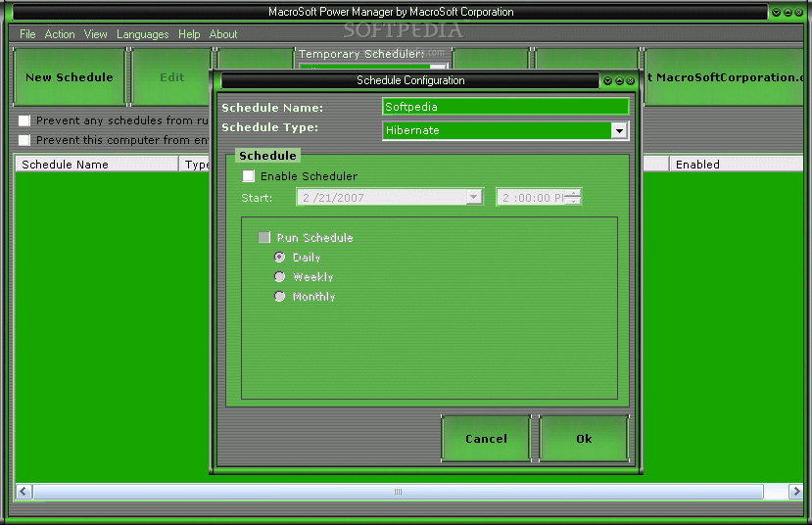Open the Help menu

tap(189, 34)
